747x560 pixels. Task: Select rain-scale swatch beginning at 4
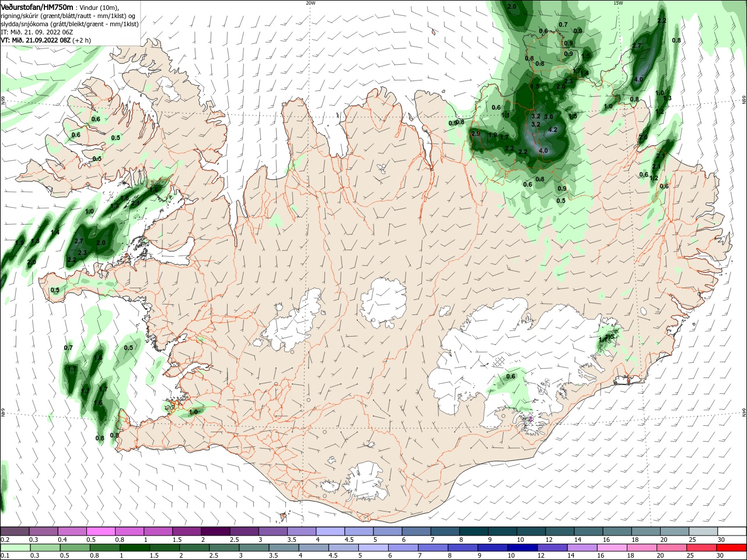(313, 548)
